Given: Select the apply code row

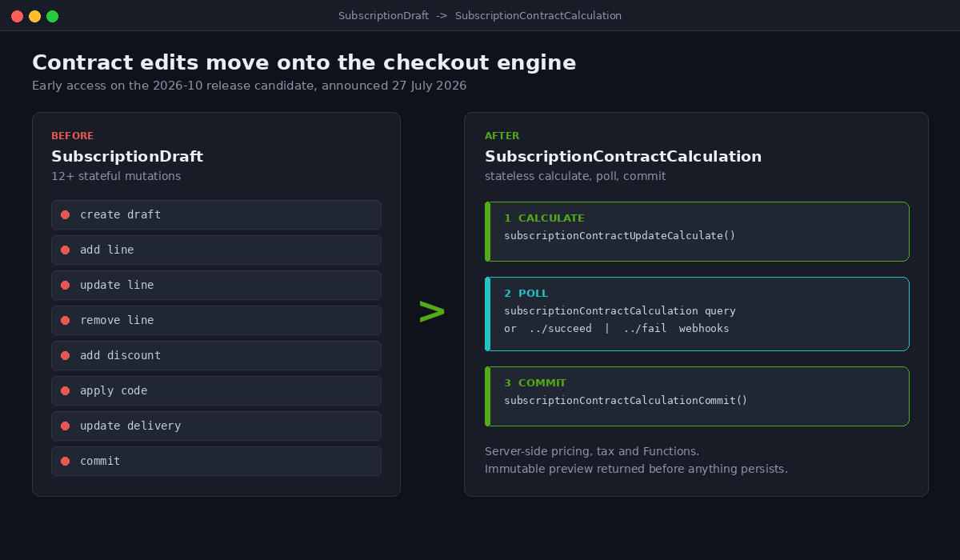Looking at the screenshot, I should [216, 390].
